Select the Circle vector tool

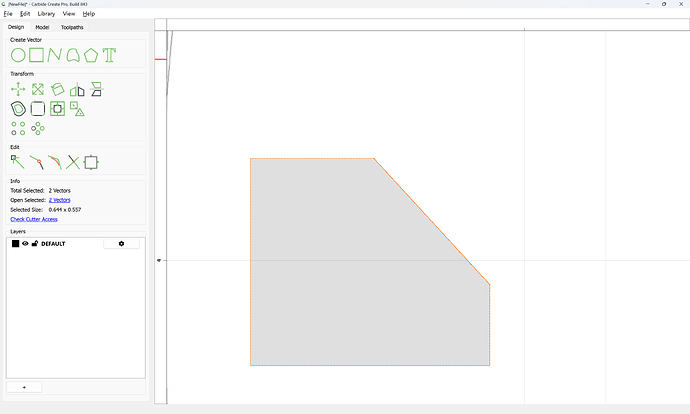[x=18, y=55]
